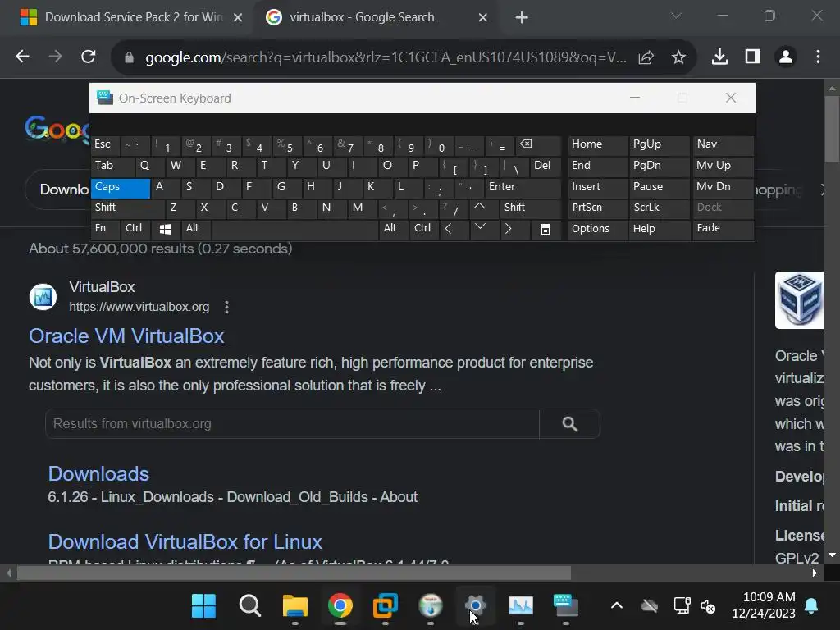
Task: Bookmark this page with star icon
Action: click(x=678, y=57)
